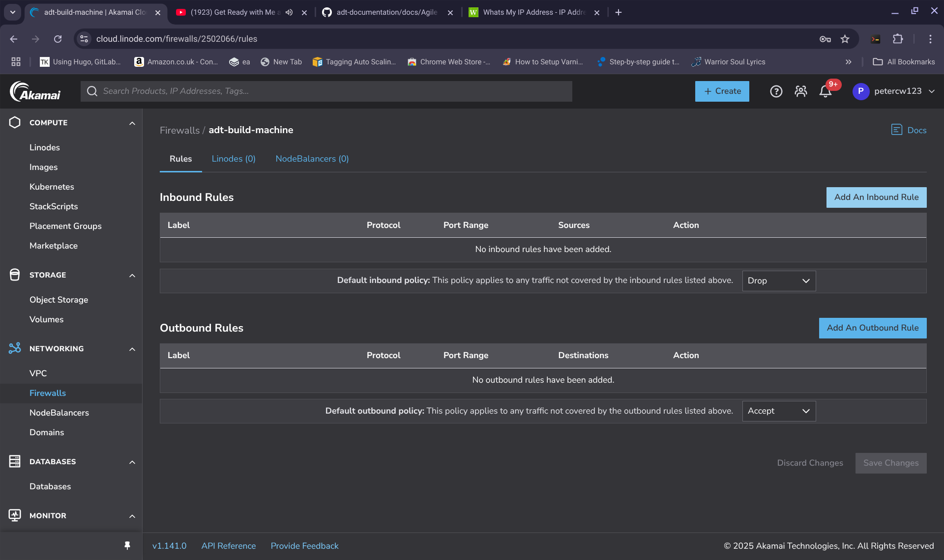Viewport: 944px width, 560px height.
Task: Click Add An Outbound Rule button
Action: point(872,328)
